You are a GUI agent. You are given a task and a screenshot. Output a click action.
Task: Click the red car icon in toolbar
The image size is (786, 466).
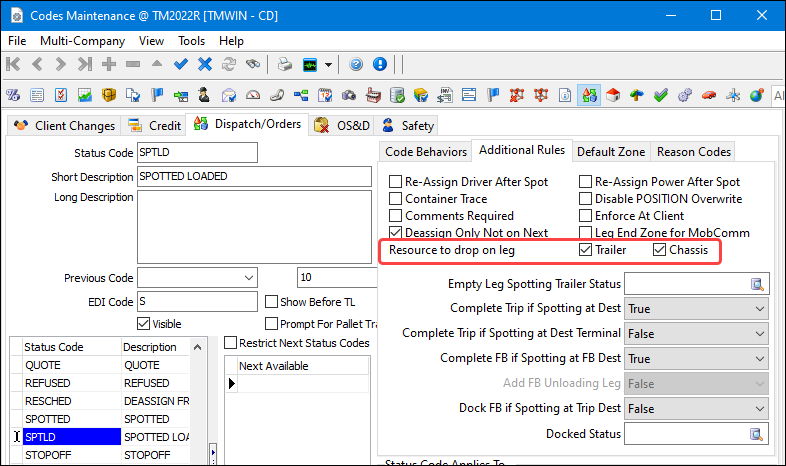[x=708, y=96]
